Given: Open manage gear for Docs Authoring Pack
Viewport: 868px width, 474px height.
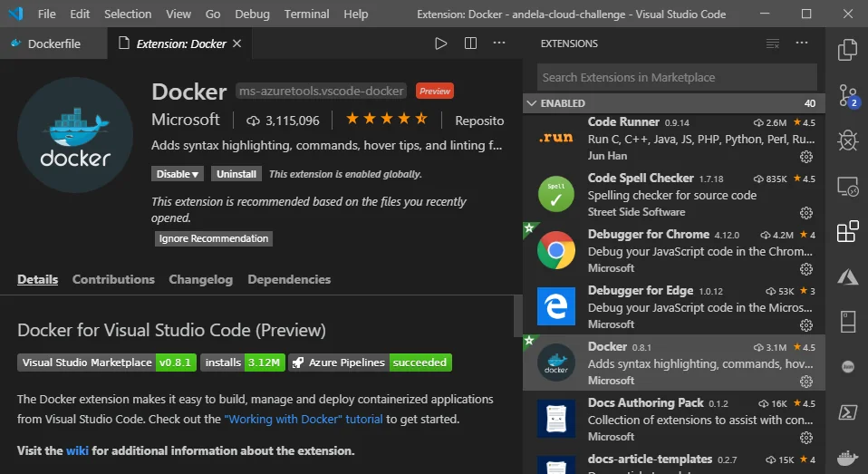Looking at the screenshot, I should coord(806,438).
